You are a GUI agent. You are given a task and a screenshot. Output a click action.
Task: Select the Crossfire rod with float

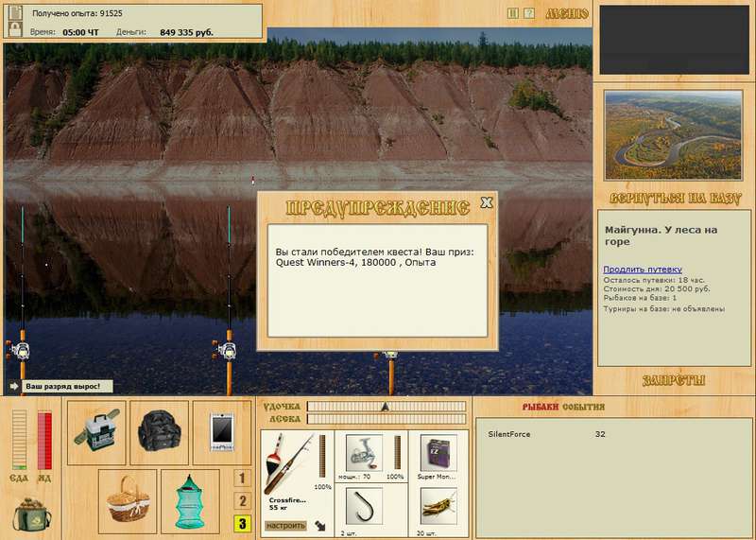tap(289, 463)
